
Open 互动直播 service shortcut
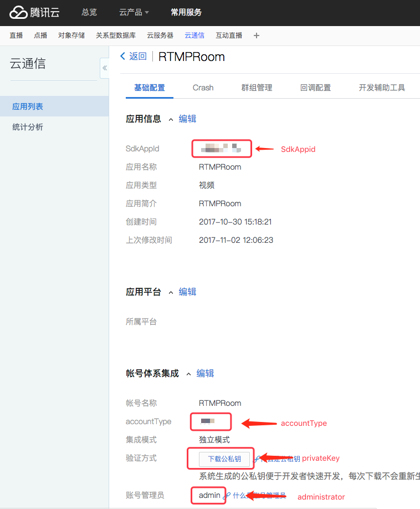229,35
